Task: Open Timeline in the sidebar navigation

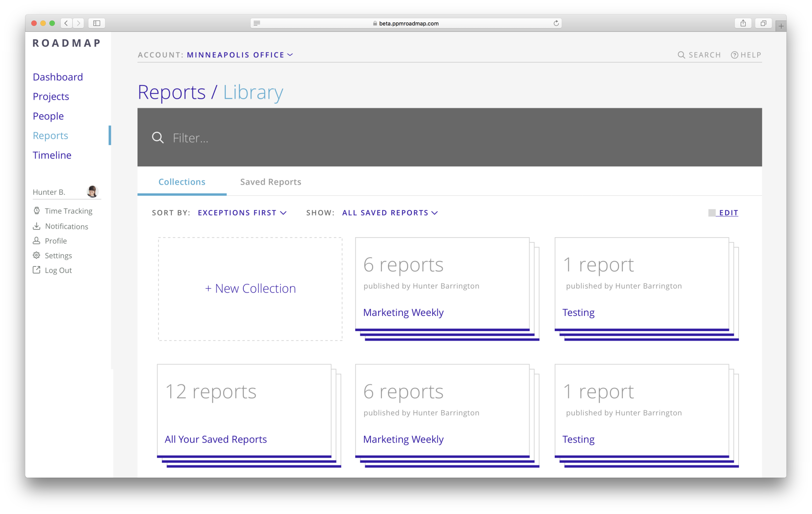Action: 52,155
